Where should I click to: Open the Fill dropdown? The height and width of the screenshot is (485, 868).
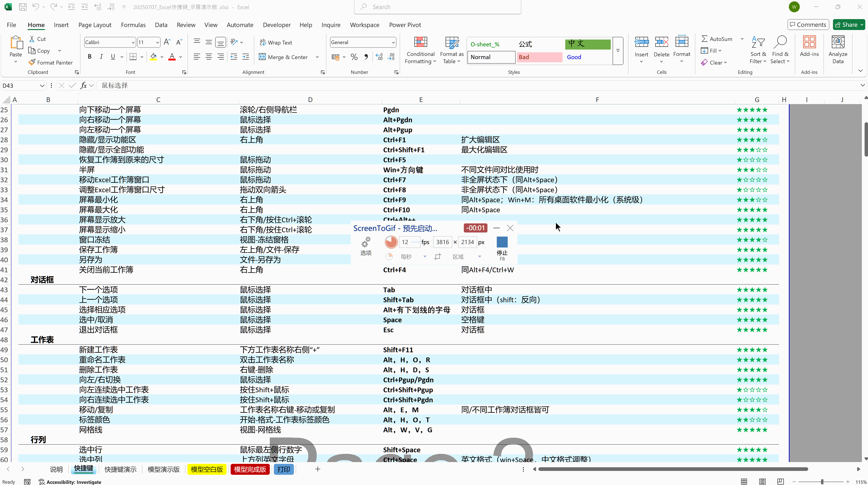tap(711, 50)
